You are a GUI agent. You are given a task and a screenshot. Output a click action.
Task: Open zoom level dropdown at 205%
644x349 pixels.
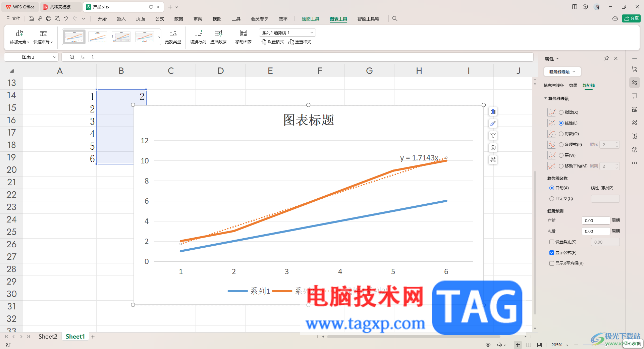click(567, 345)
